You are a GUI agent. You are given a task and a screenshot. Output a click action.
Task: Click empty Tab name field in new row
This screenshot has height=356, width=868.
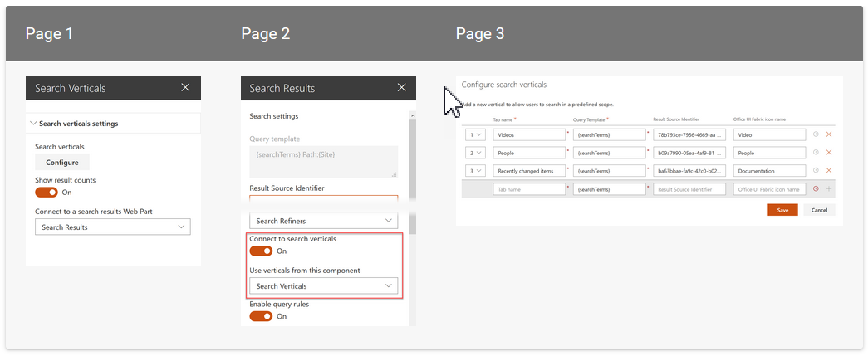[x=529, y=189]
